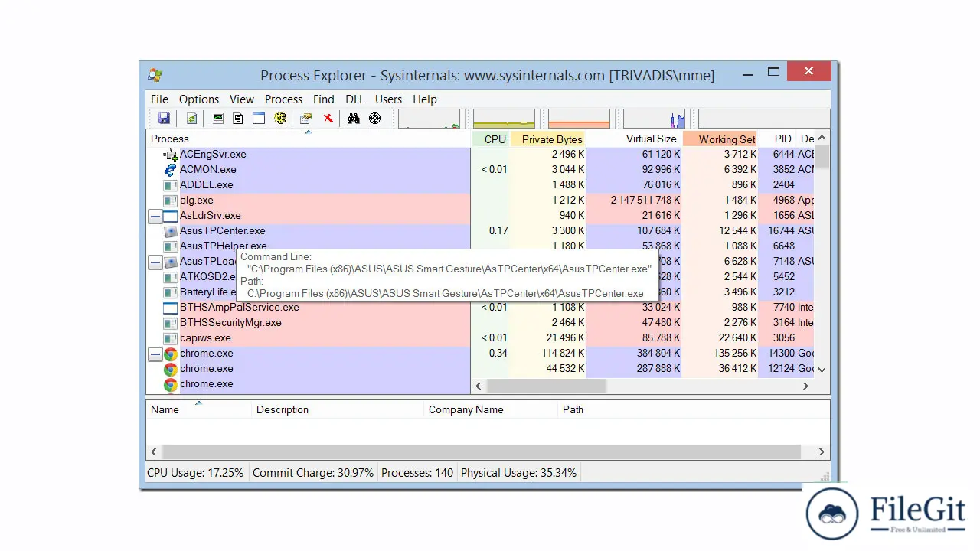Toggle Show Process Tree toolbar icon
Viewport: 980px width, 551px height.
[x=238, y=119]
